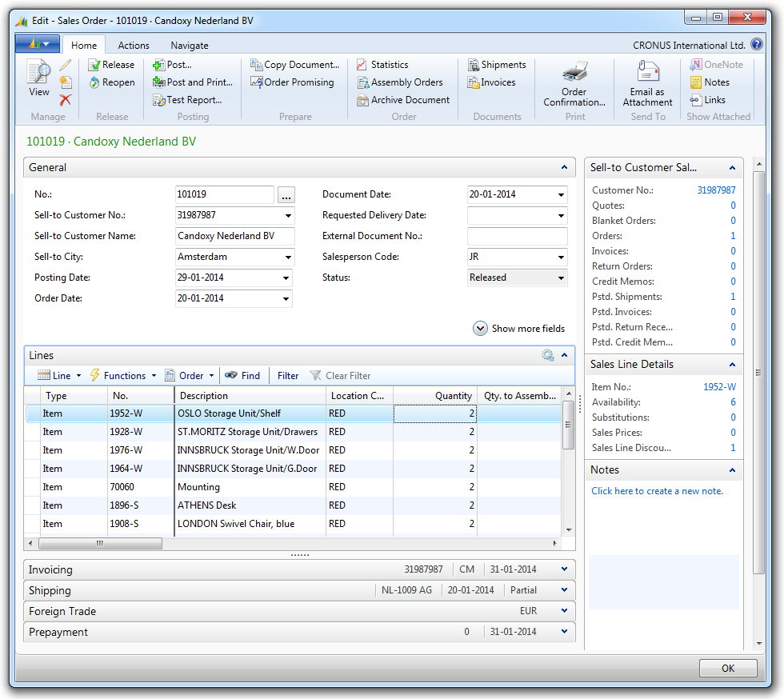This screenshot has width=784, height=699.
Task: Open the Order Date dropdown
Action: point(286,298)
